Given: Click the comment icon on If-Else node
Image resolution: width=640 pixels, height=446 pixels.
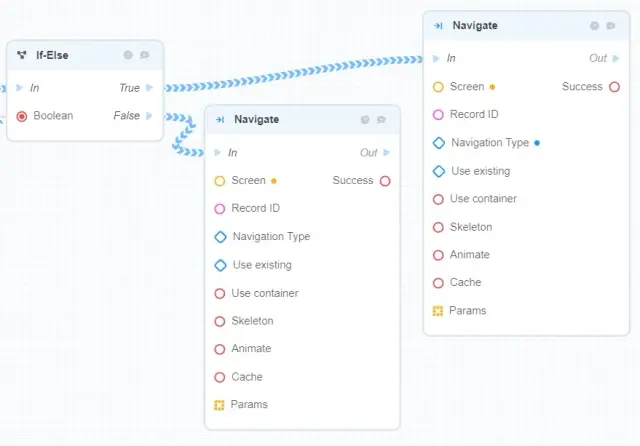Looking at the screenshot, I should (x=145, y=55).
